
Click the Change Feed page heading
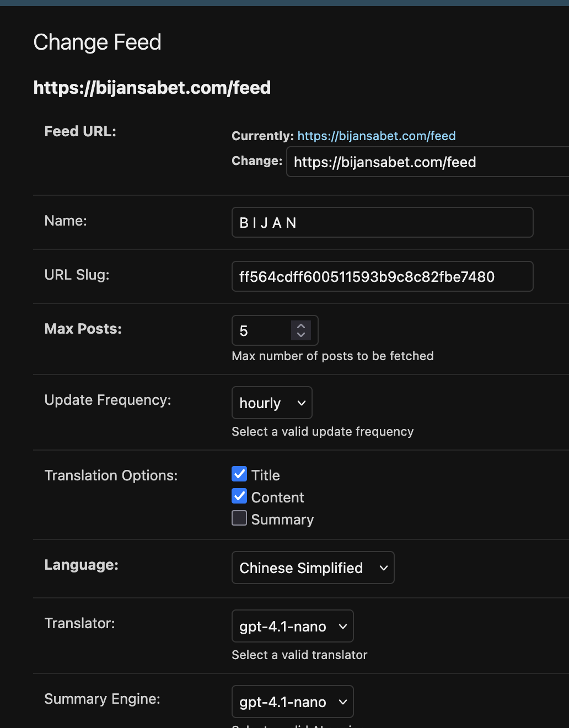[97, 42]
